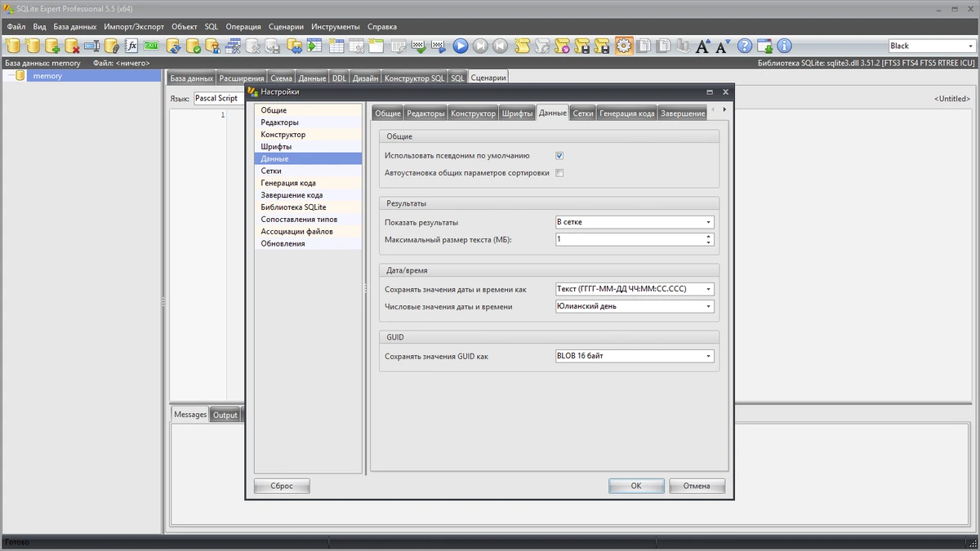This screenshot has height=551, width=980.
Task: Switch to the 'Общие' tab in settings
Action: (x=388, y=113)
